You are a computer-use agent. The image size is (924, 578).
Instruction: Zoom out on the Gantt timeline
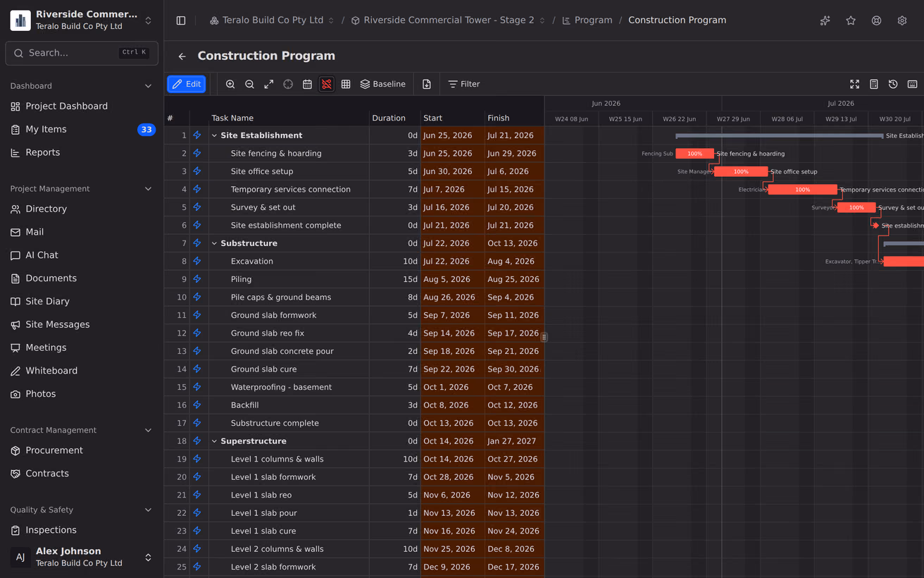pos(249,85)
